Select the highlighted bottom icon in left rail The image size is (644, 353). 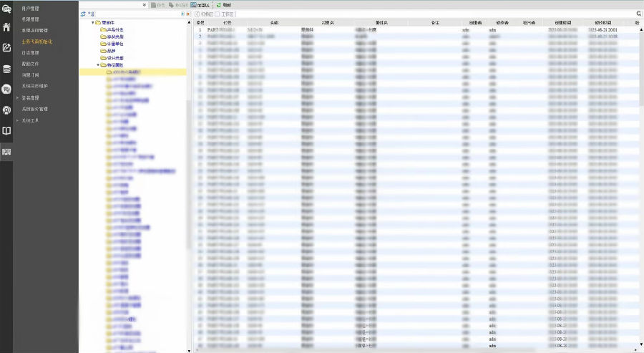point(6,152)
